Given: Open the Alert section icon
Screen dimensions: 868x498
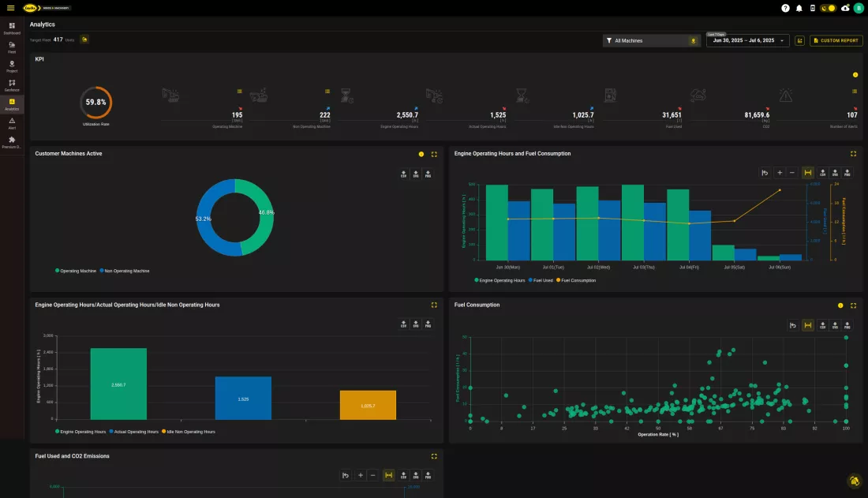Looking at the screenshot, I should (x=12, y=122).
